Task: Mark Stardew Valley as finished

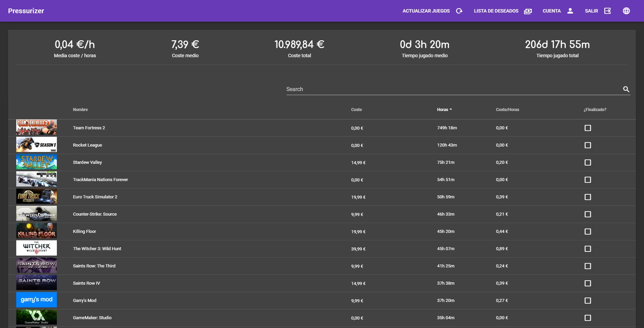Action: pos(588,162)
